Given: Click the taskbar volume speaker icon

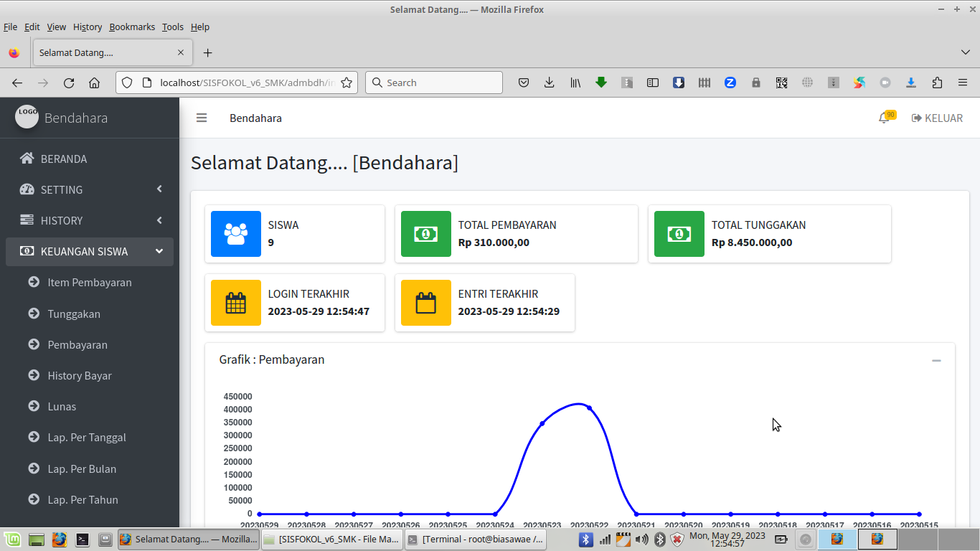Looking at the screenshot, I should click(641, 539).
